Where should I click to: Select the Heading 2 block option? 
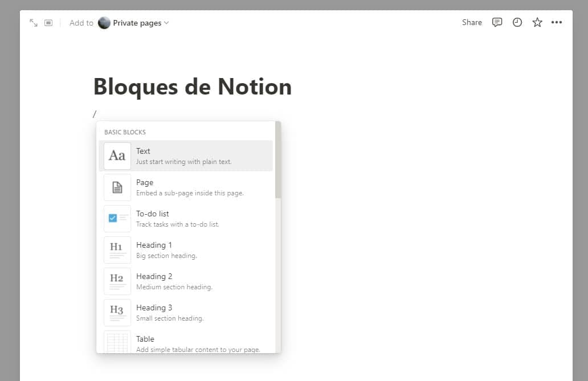pyautogui.click(x=186, y=281)
